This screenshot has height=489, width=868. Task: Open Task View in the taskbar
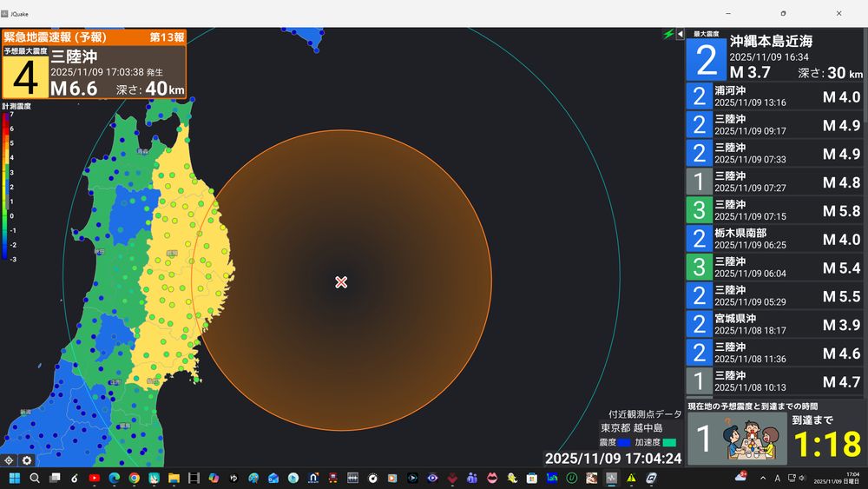click(x=55, y=478)
